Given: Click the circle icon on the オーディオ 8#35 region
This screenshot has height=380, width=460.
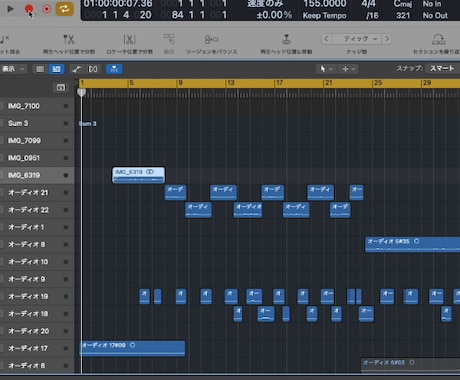Looking at the screenshot, I should coord(416,241).
